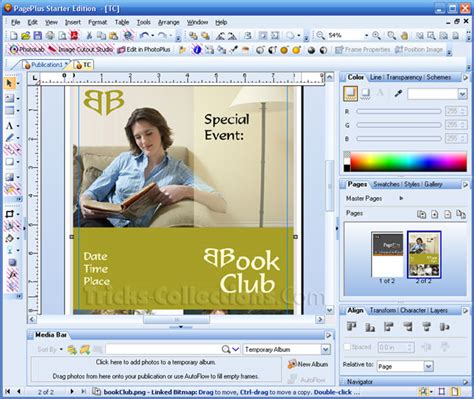This screenshot has height=399, width=474.
Task: Show image information with blue i icon
Action: (197, 50)
